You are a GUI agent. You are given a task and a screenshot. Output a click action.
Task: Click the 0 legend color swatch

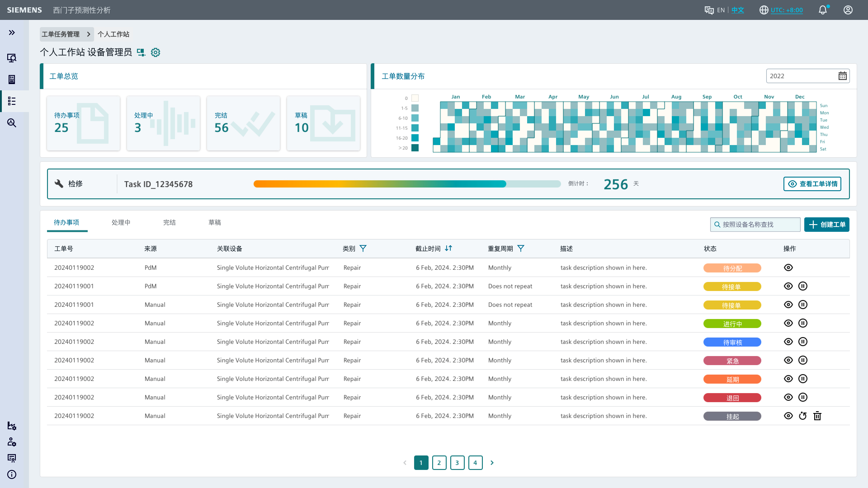[415, 98]
